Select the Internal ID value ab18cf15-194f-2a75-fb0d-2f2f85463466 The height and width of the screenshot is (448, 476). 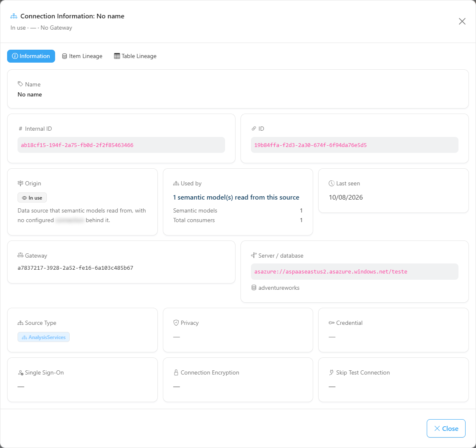pos(77,145)
